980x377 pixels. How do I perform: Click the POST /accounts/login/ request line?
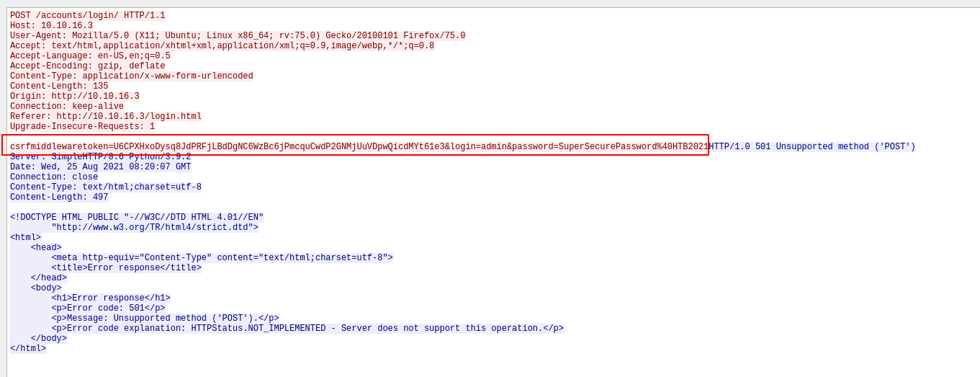(x=87, y=16)
